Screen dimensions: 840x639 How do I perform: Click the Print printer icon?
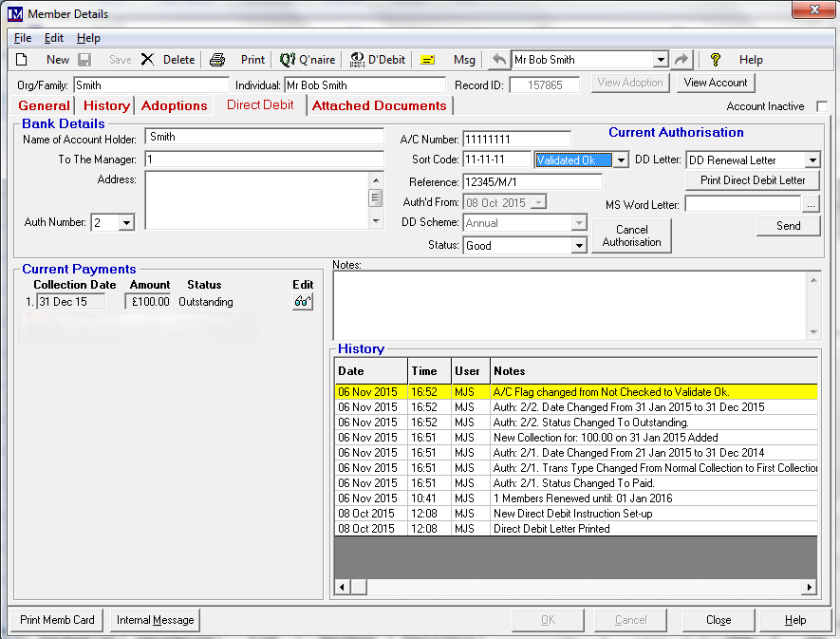pos(217,60)
